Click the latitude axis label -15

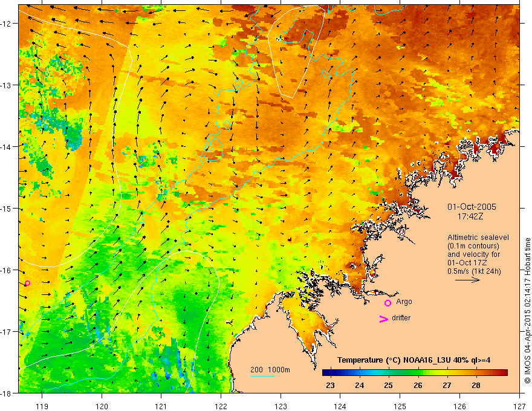[x=7, y=209]
